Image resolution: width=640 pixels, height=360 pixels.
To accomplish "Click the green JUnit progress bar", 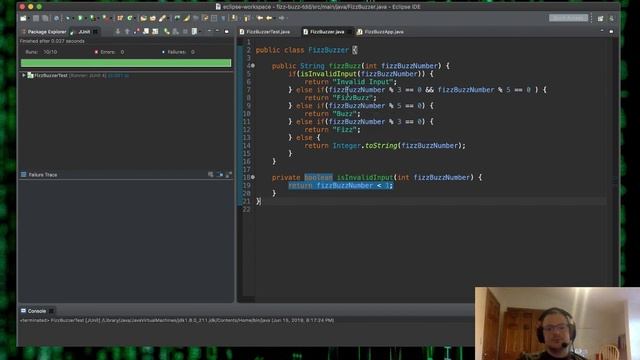I will [x=126, y=63].
